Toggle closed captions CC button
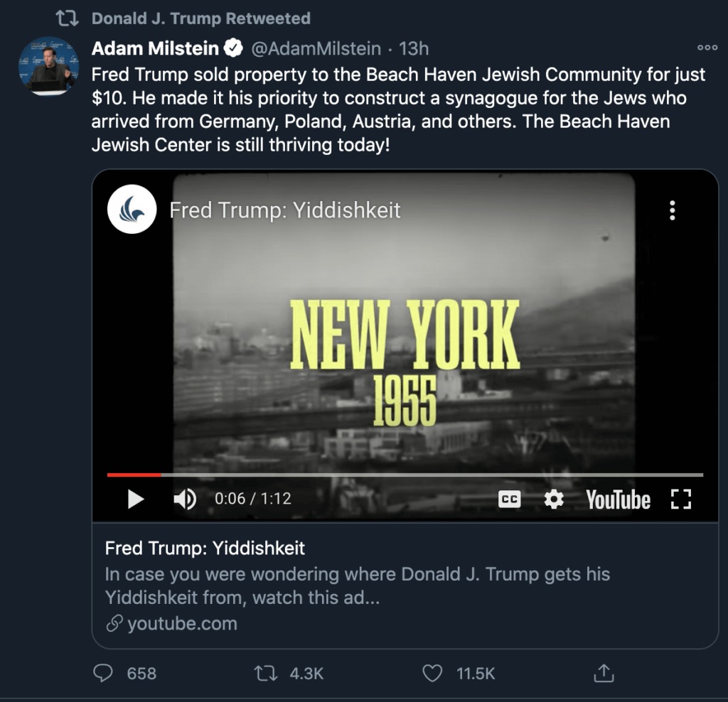This screenshot has height=702, width=728. [x=509, y=499]
